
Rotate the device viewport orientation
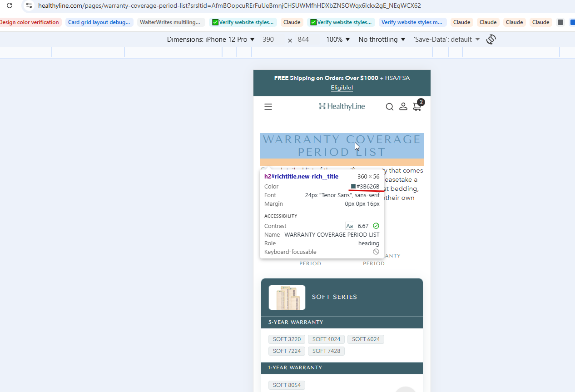click(x=491, y=40)
